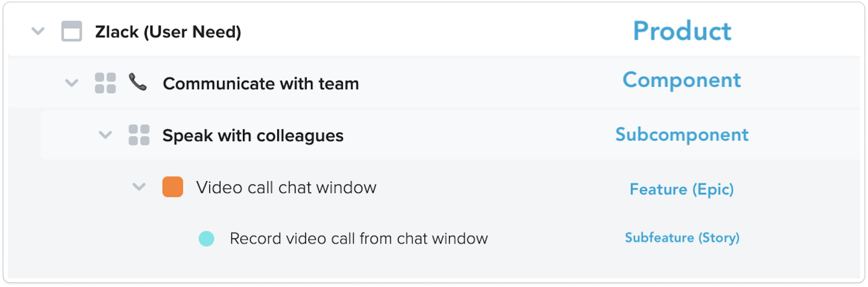Click the orange feature square icon
The width and height of the screenshot is (868, 287).
pyautogui.click(x=173, y=187)
